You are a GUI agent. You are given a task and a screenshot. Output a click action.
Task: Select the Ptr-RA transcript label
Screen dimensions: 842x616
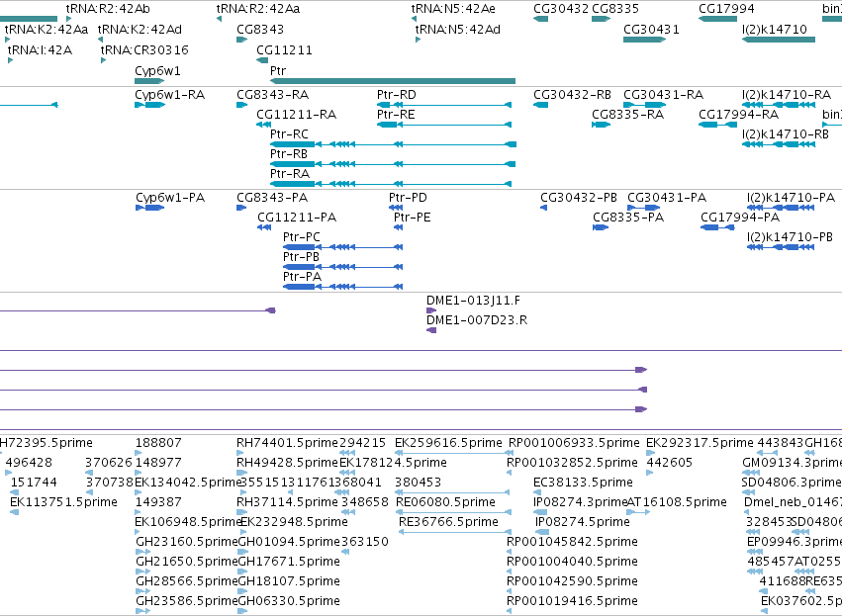coord(290,174)
